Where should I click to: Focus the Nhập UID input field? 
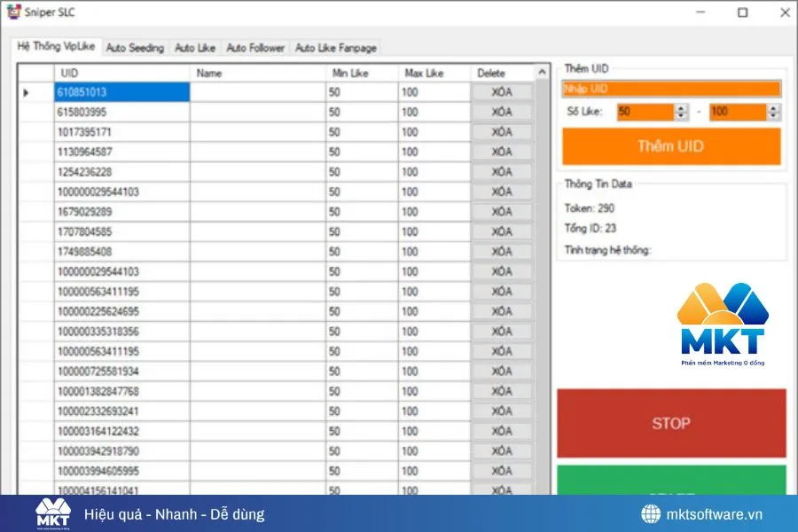pyautogui.click(x=671, y=89)
